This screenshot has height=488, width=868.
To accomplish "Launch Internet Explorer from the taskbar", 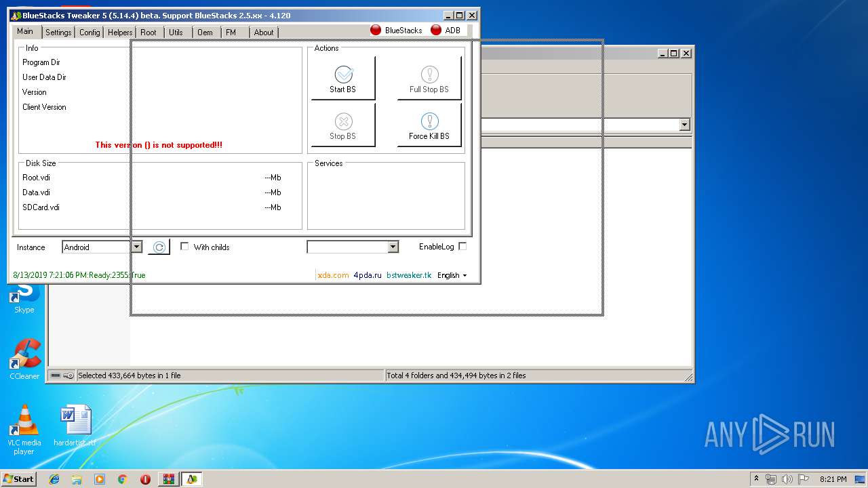I will tap(54, 479).
